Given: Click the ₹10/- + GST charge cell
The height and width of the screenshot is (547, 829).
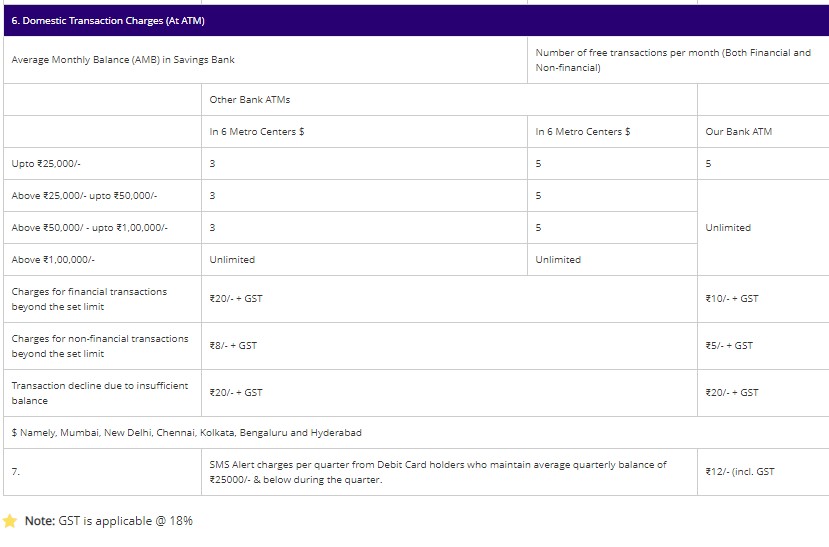Looking at the screenshot, I should click(732, 299).
